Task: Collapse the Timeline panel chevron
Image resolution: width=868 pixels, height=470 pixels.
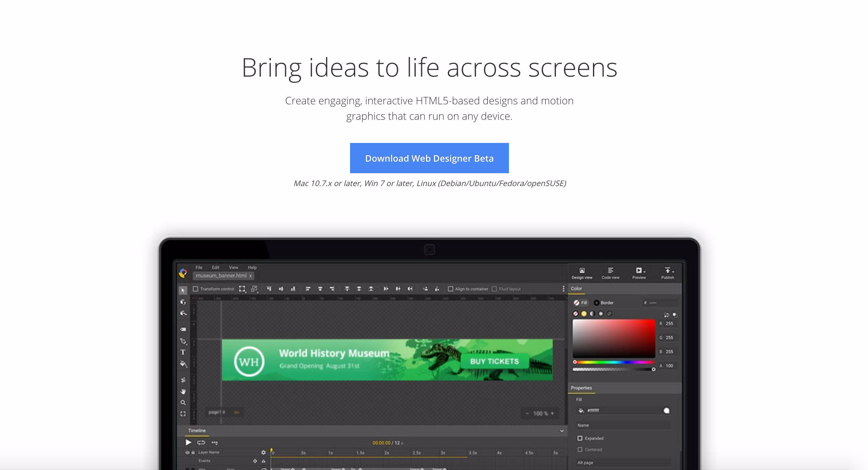Action: tap(562, 431)
